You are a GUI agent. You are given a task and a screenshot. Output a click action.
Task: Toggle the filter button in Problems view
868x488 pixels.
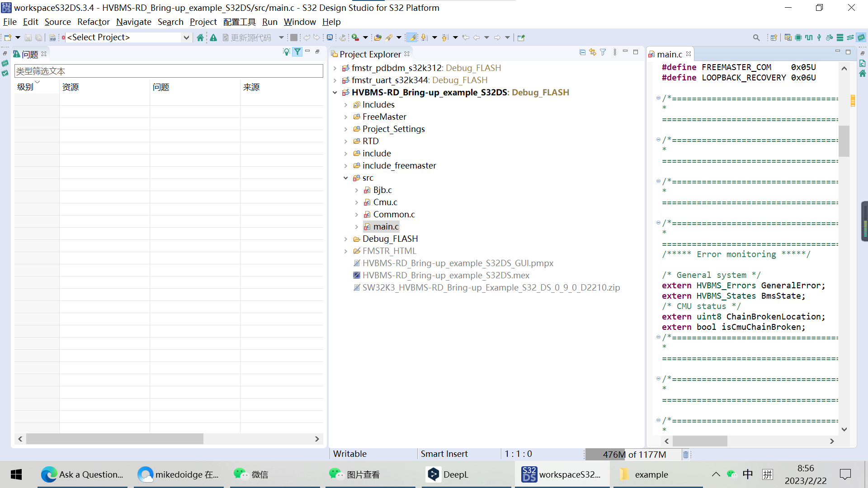click(297, 52)
